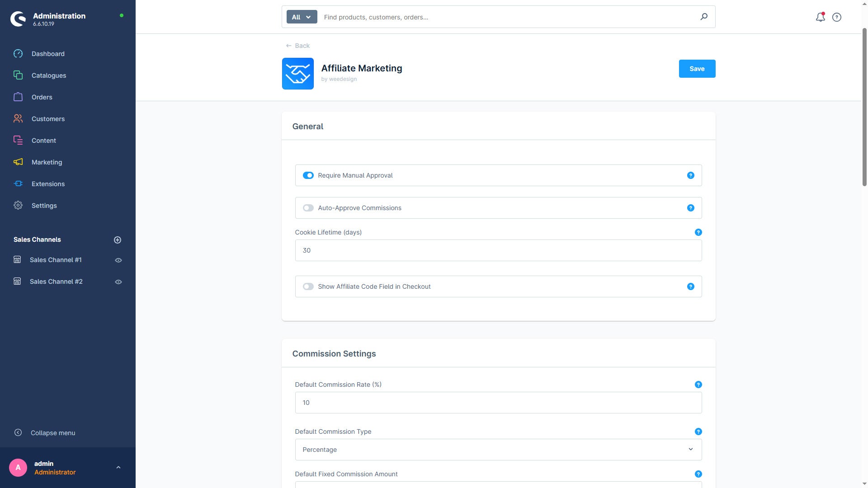Go to Extensions menu item
Image resolution: width=868 pixels, height=488 pixels.
pyautogui.click(x=48, y=184)
